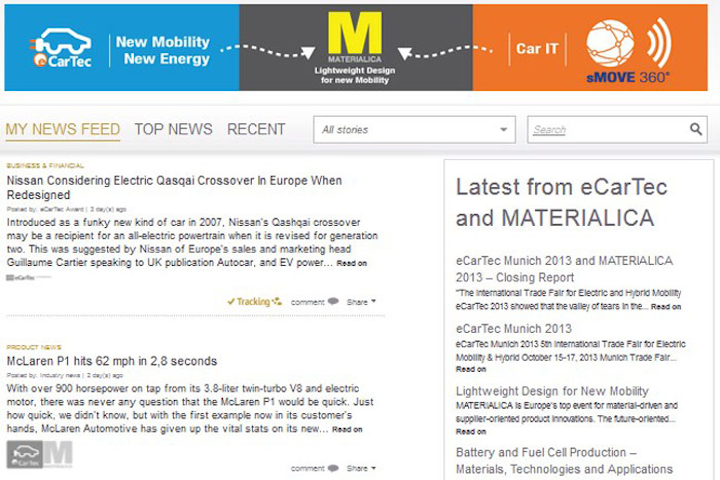The image size is (720, 480).
Task: Open McLaren P1 hits 62 mph headline
Action: click(x=111, y=361)
